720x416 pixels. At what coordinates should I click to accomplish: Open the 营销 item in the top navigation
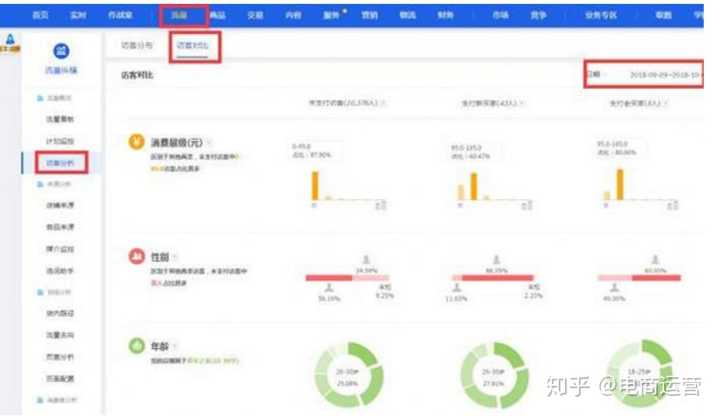pos(370,15)
